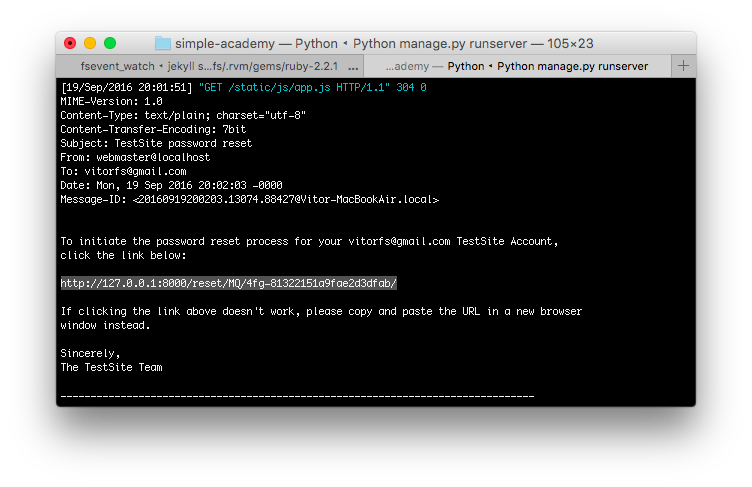752x487 pixels.
Task: Click the Content-Type text/plain line
Action: tap(183, 115)
